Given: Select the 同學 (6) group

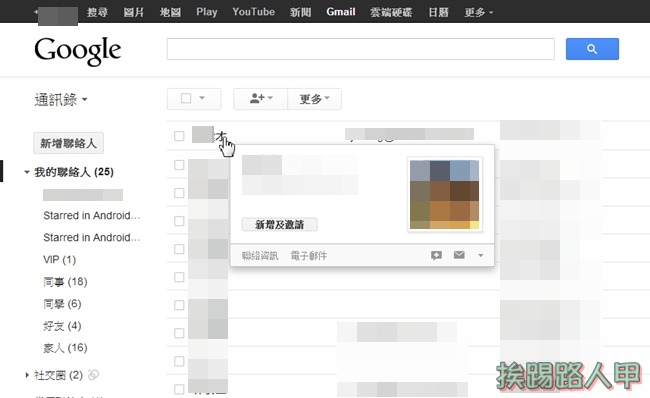Looking at the screenshot, I should (62, 304).
